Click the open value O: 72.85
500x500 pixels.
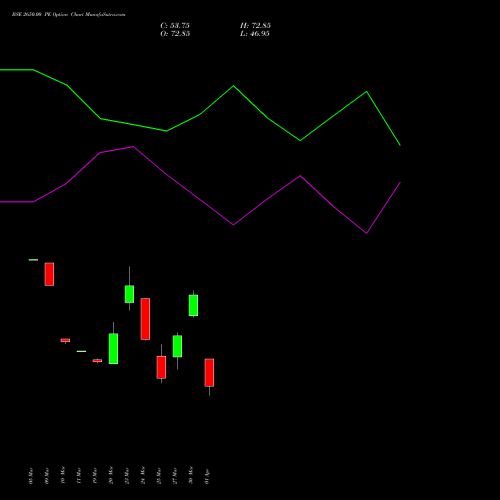click(175, 34)
